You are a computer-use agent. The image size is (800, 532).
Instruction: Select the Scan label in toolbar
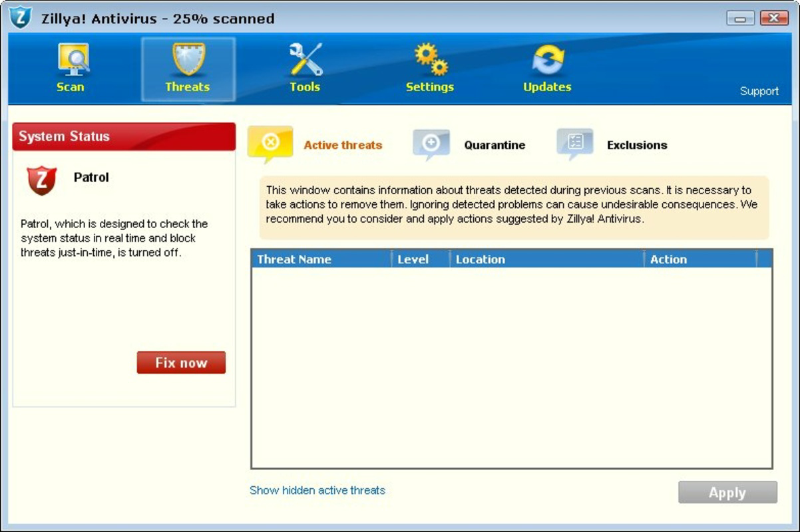pyautogui.click(x=70, y=86)
